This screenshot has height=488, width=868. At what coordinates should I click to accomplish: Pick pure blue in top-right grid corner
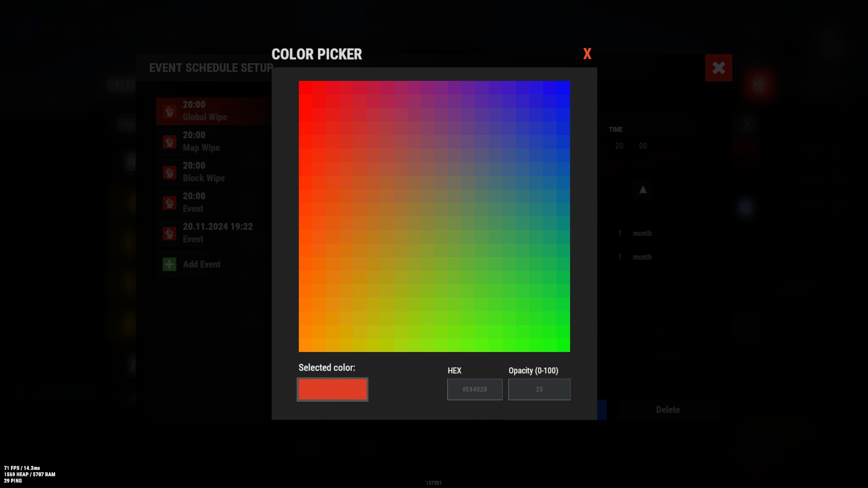(563, 88)
